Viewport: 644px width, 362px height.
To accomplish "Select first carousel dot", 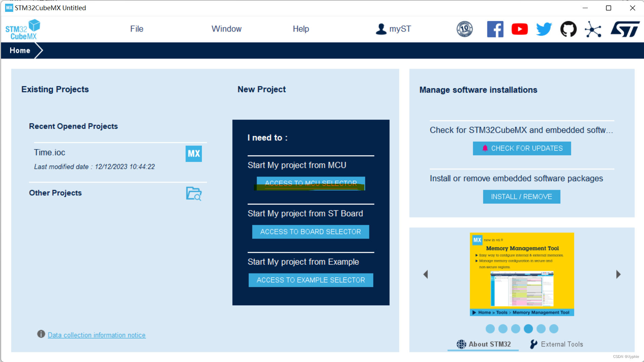I will [x=490, y=328].
